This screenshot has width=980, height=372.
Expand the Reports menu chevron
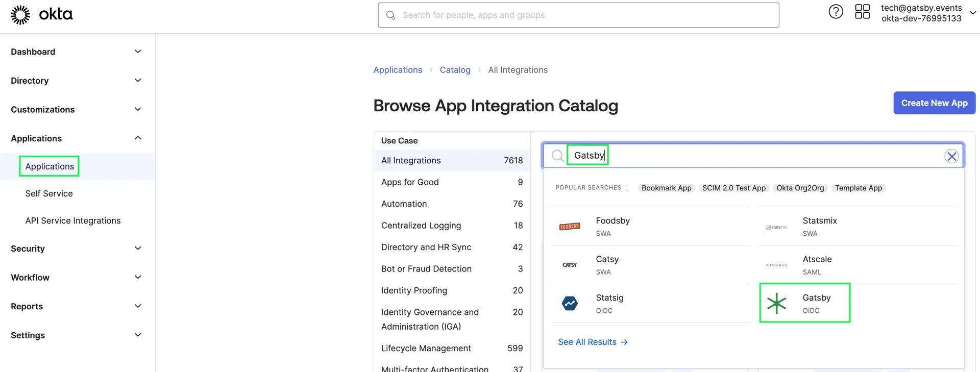click(x=138, y=306)
